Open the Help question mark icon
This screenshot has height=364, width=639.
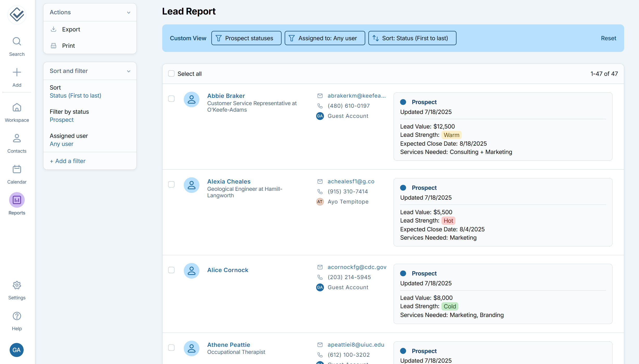[17, 316]
